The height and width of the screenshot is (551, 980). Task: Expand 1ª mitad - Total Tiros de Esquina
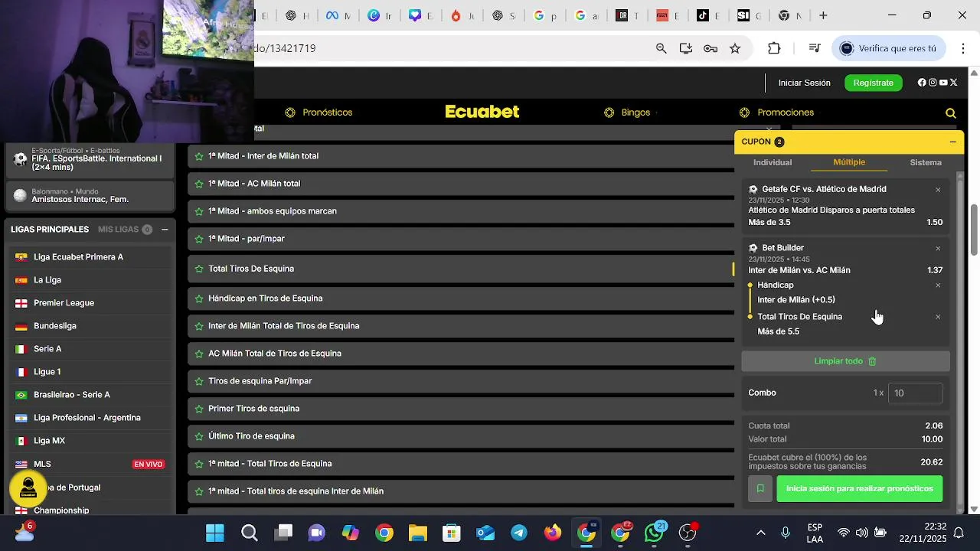pyautogui.click(x=461, y=464)
